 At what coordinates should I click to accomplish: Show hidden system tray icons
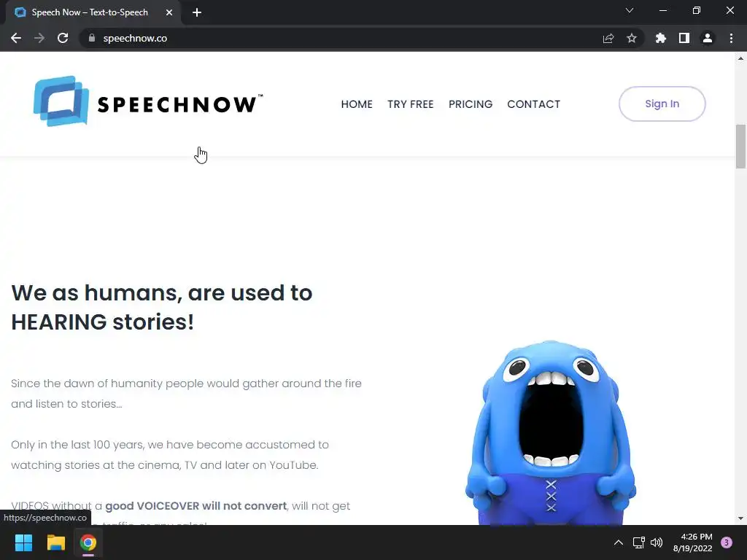[619, 542]
